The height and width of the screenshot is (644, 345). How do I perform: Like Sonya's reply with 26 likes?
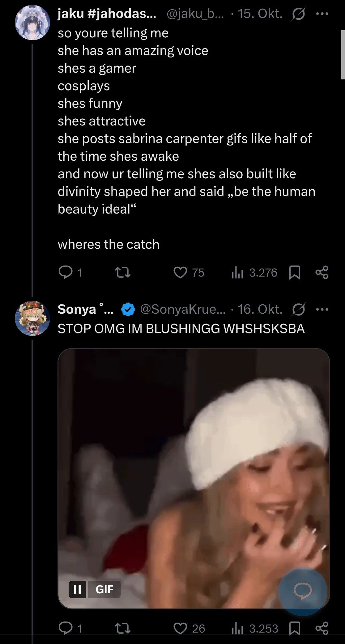point(180,628)
